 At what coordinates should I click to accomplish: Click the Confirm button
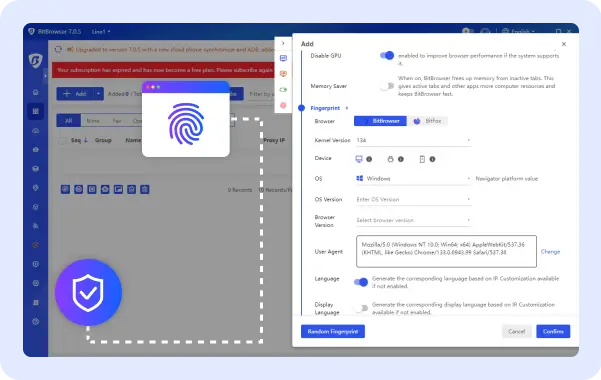point(553,331)
